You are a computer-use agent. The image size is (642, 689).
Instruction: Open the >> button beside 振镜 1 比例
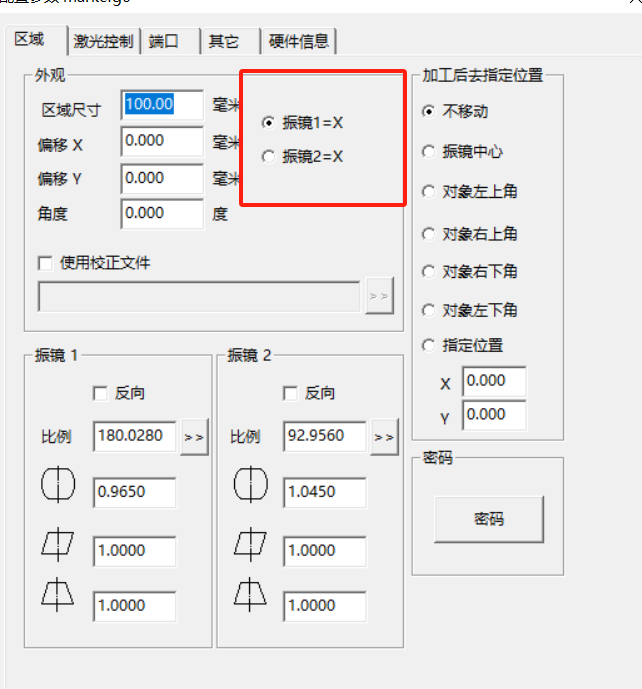[194, 437]
